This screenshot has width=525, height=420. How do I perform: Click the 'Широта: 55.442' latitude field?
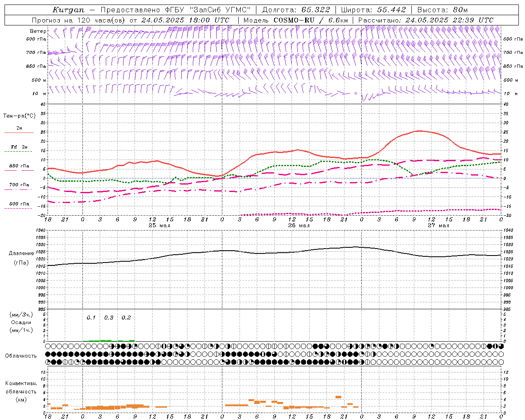coord(374,10)
